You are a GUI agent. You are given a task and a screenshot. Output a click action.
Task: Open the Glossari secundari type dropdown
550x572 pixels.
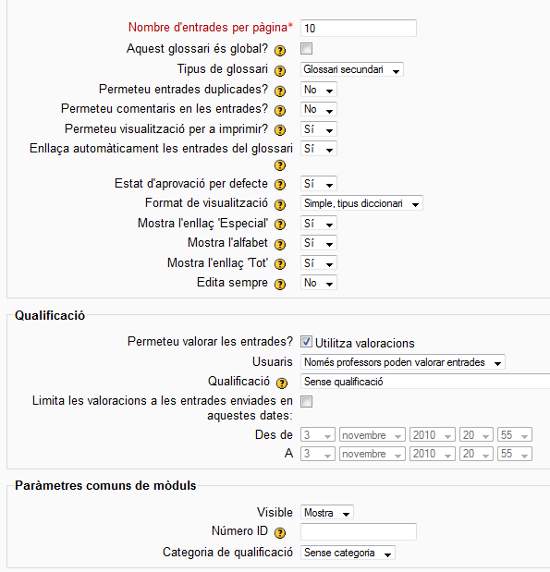pos(352,69)
